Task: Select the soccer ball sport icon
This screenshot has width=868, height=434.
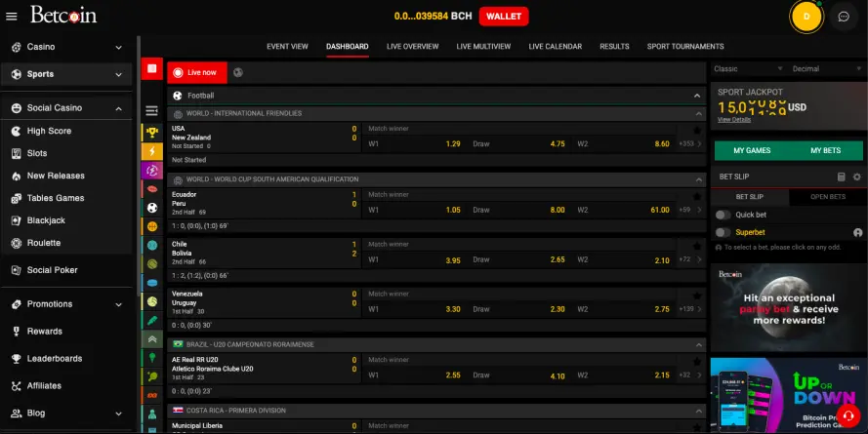Action: 152,208
